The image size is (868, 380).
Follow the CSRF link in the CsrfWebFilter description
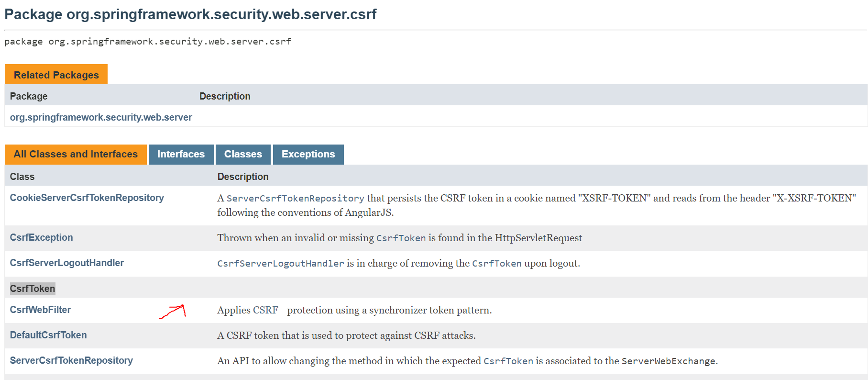point(265,310)
